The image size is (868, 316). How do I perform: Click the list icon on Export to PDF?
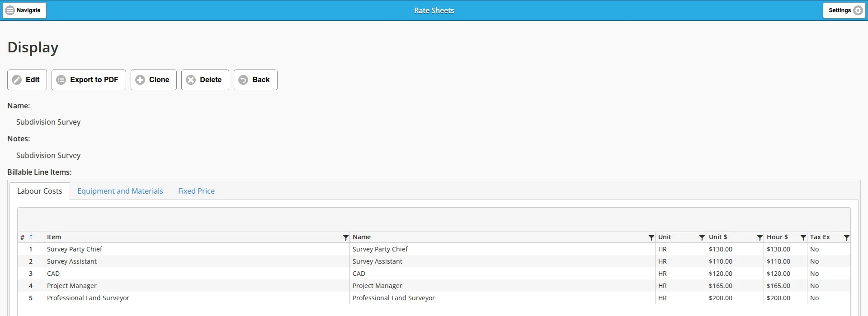click(61, 80)
